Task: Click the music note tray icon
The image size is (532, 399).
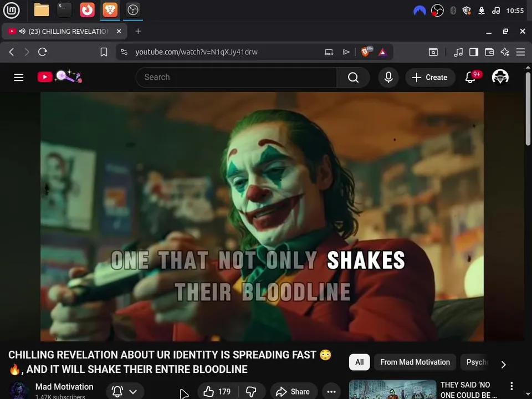Action: pos(495,11)
